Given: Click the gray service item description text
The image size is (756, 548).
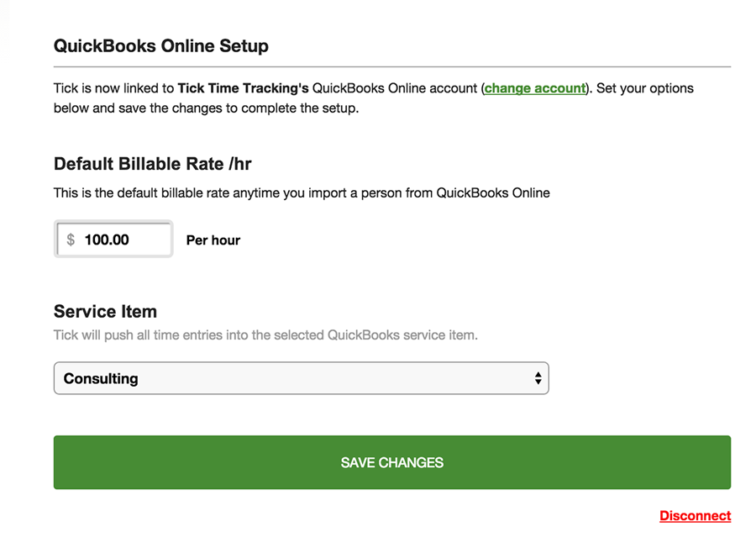Looking at the screenshot, I should [265, 335].
